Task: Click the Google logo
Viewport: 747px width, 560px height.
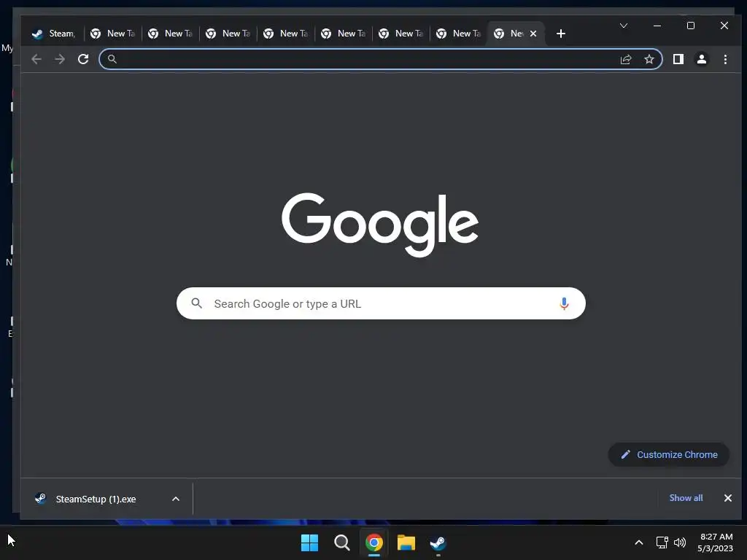Action: tap(380, 225)
